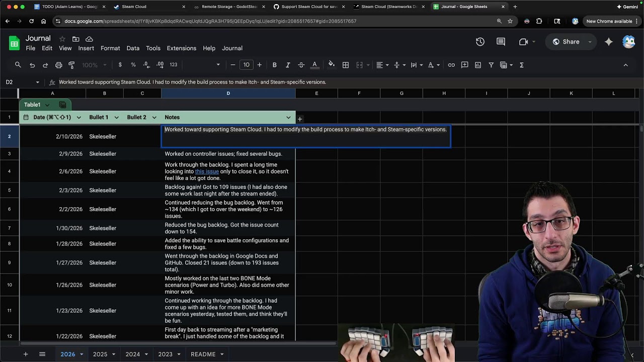Viewport: 644px width, 362px height.
Task: Open the Extensions menu
Action: tap(182, 48)
